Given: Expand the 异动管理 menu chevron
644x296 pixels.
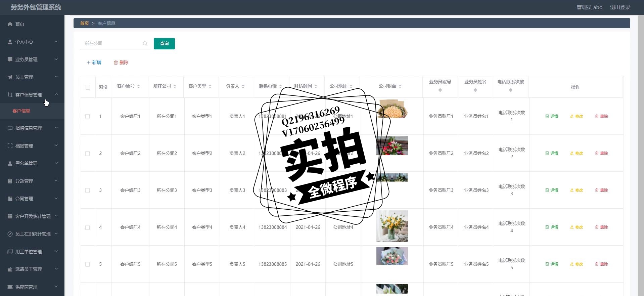Looking at the screenshot, I should (x=56, y=181).
